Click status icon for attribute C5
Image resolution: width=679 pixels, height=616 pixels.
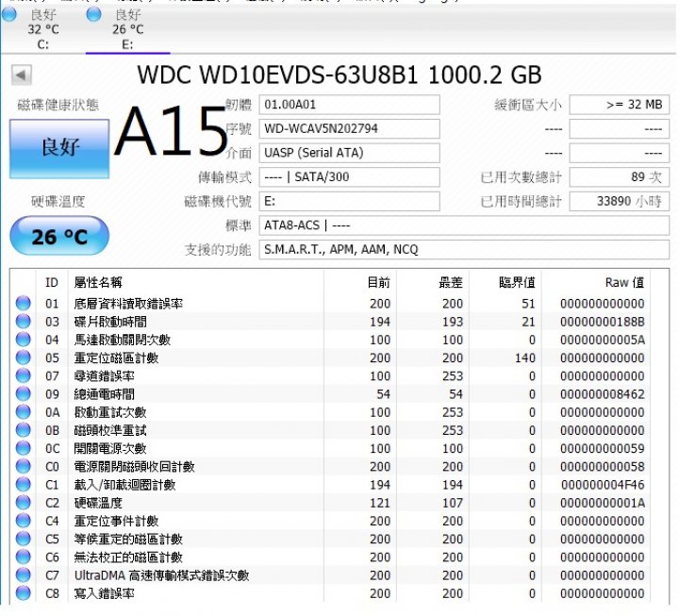(x=23, y=539)
